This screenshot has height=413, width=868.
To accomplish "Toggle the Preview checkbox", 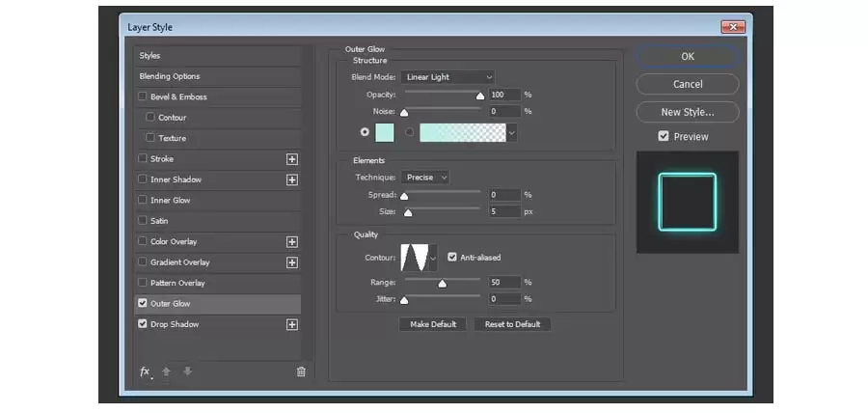I will 664,136.
